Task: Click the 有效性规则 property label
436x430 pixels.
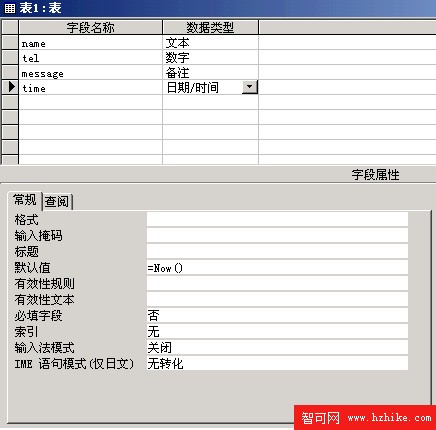Action: pos(44,283)
